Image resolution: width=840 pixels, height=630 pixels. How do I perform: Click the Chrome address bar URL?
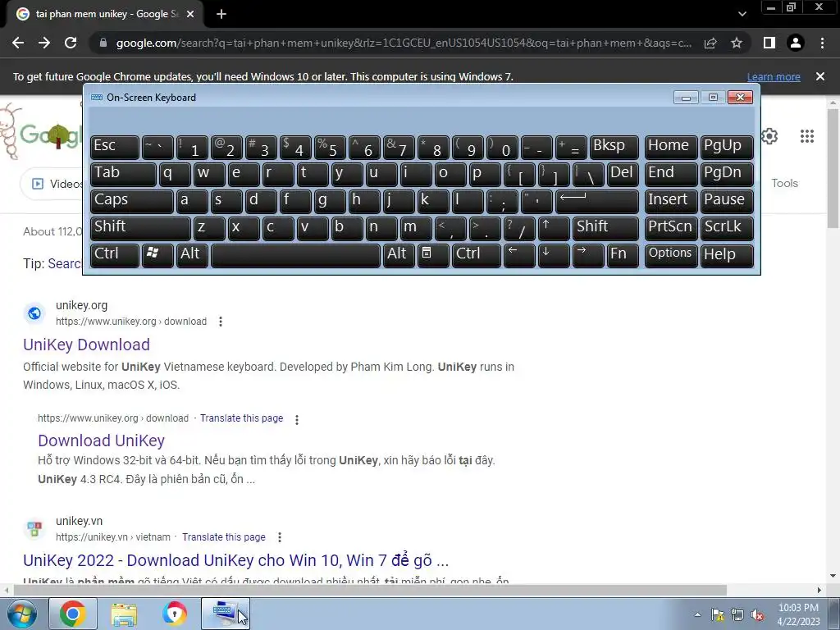pos(404,43)
